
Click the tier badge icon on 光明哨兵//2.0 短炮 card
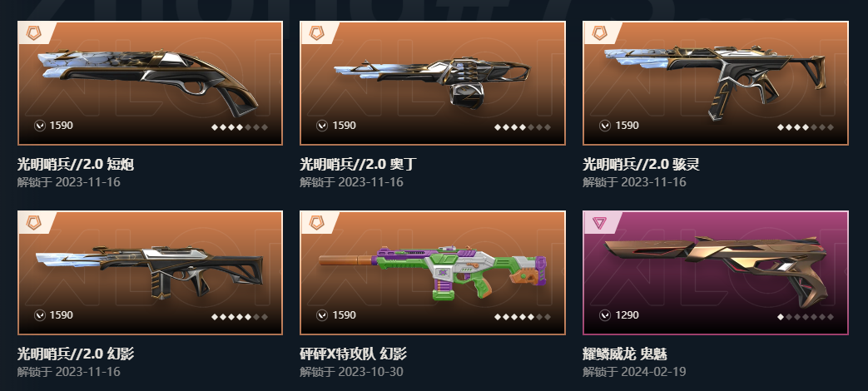point(34,33)
